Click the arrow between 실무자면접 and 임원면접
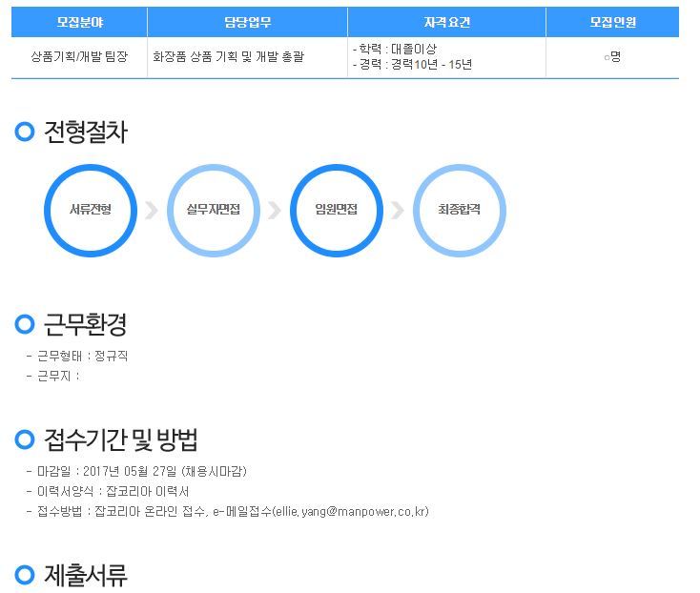The image size is (700, 593). (x=275, y=211)
